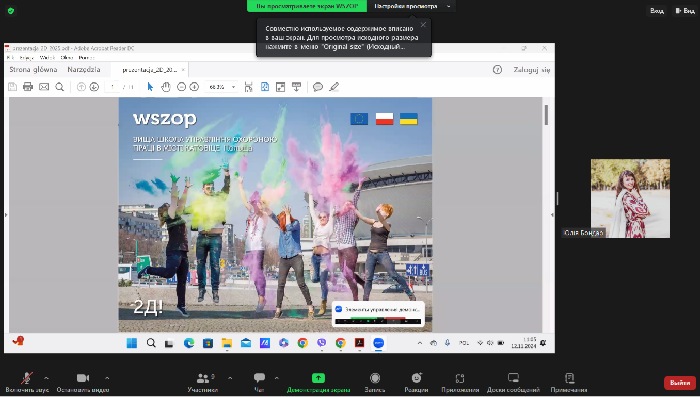
Task: Open Microsoft Edge from shared taskbar
Action: 189,343
